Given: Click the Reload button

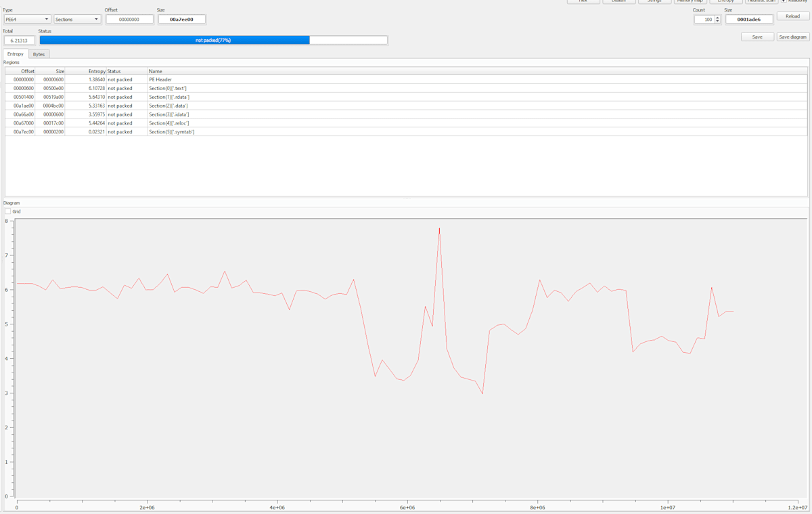Looking at the screenshot, I should [x=792, y=16].
